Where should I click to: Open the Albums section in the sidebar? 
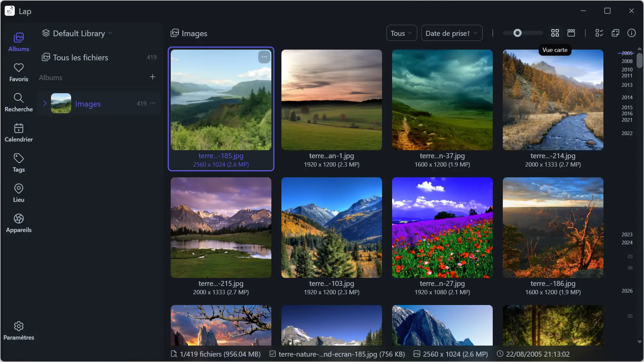tap(19, 42)
